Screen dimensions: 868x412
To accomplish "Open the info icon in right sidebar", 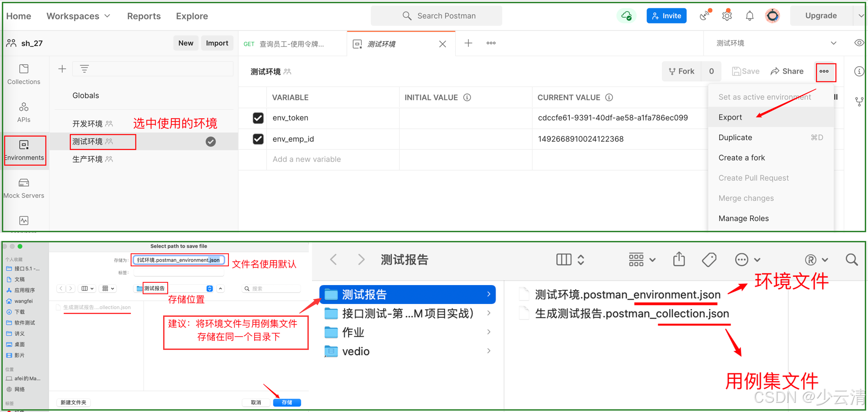I will point(859,71).
